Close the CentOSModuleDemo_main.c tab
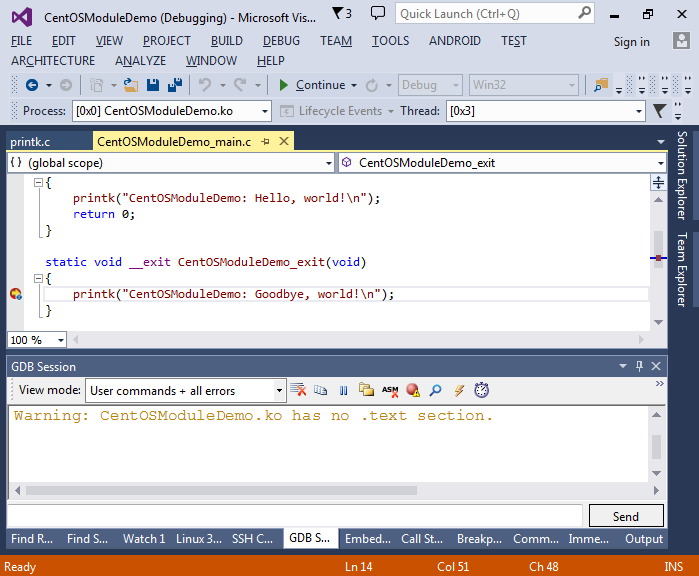This screenshot has height=576, width=699. pos(284,141)
